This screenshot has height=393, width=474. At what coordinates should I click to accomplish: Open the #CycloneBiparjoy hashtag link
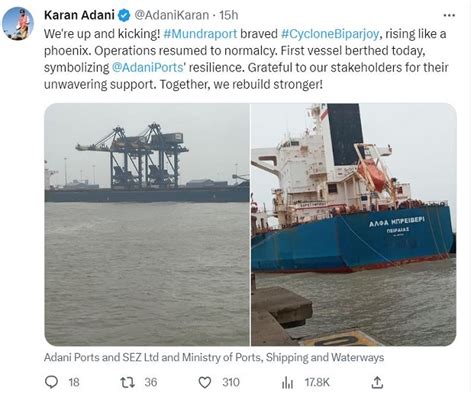pyautogui.click(x=330, y=34)
